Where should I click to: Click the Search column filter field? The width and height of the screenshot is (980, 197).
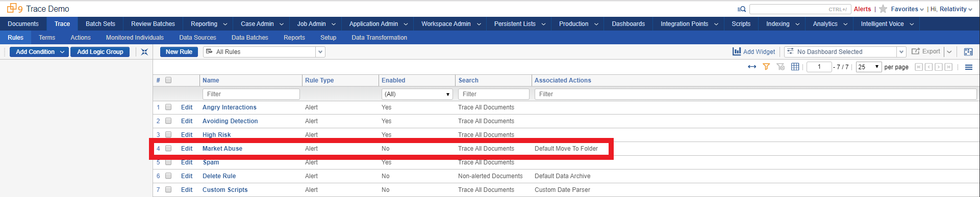click(x=494, y=94)
